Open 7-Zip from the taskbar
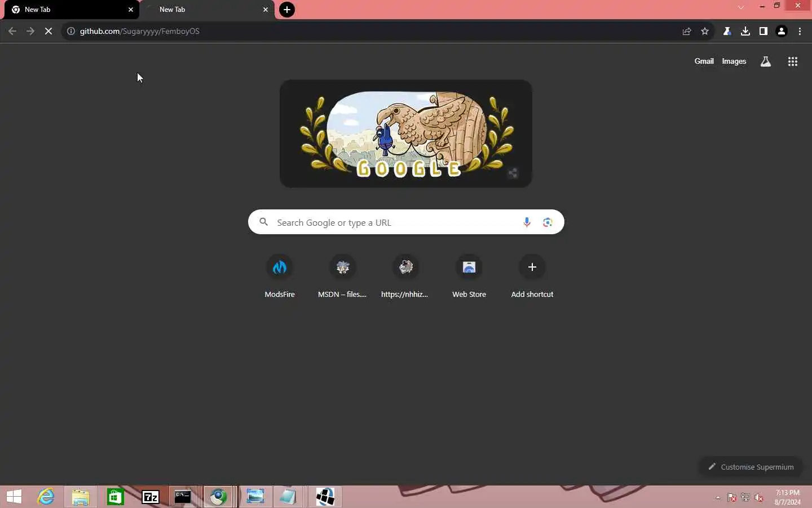Image resolution: width=812 pixels, height=508 pixels. click(x=151, y=497)
